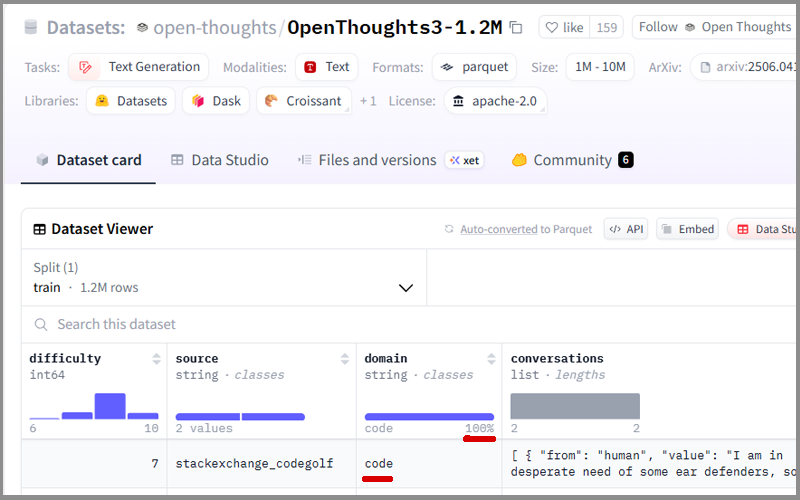Click the heart like button
Screen dimensions: 800x500
(564, 27)
